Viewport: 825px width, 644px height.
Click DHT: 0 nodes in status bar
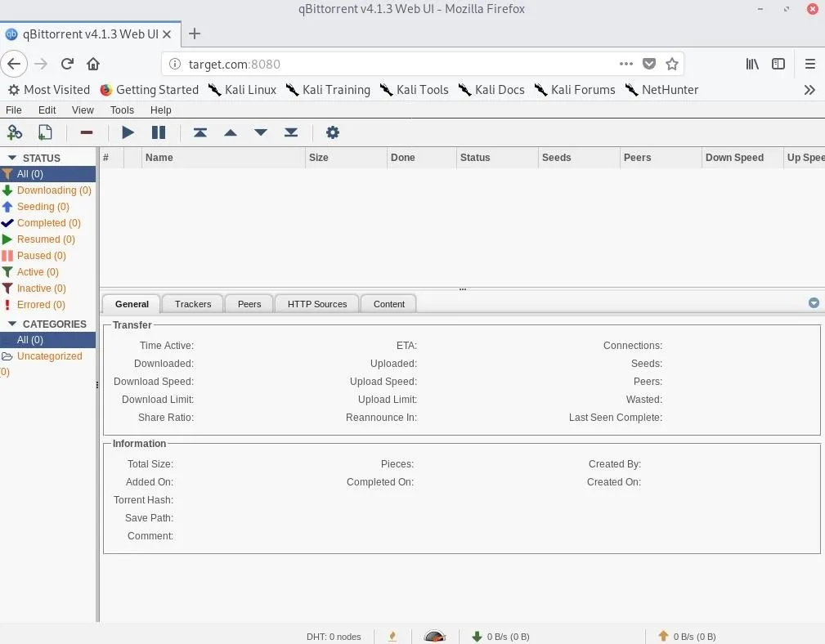[334, 637]
